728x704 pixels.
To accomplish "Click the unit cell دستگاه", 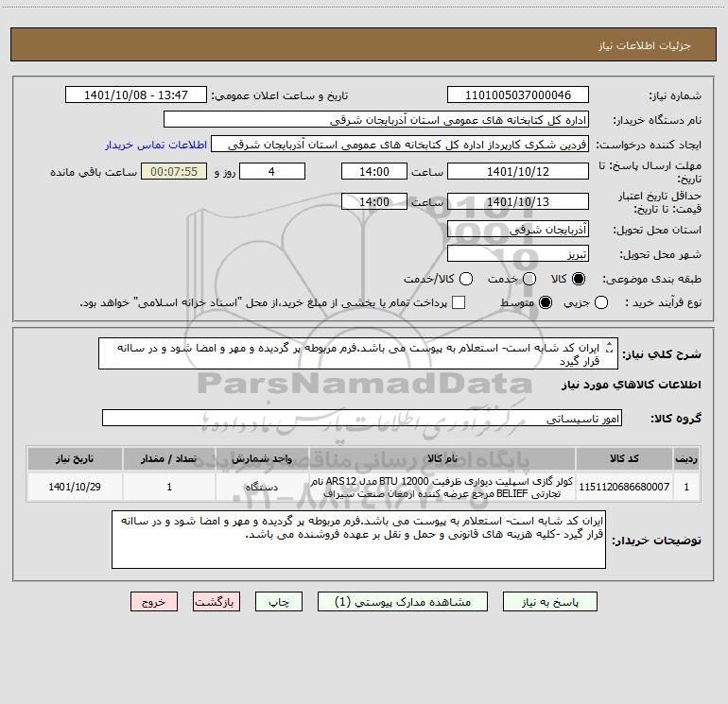I will pyautogui.click(x=262, y=487).
